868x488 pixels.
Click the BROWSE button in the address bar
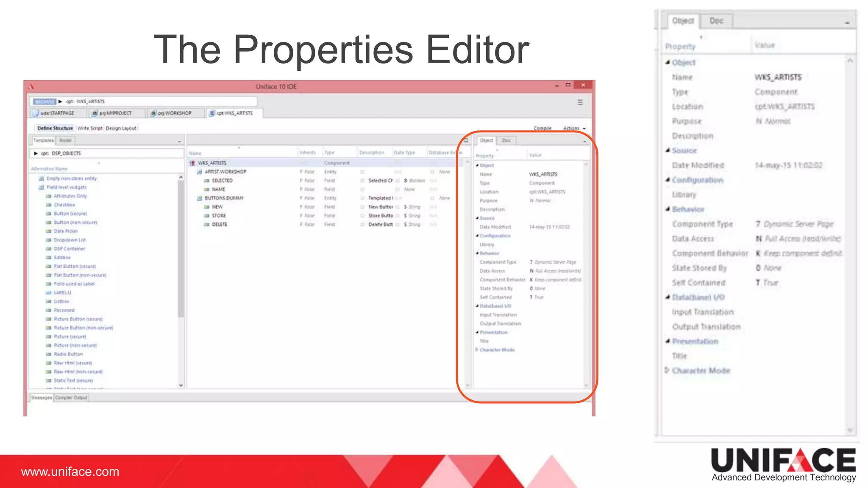click(x=45, y=102)
